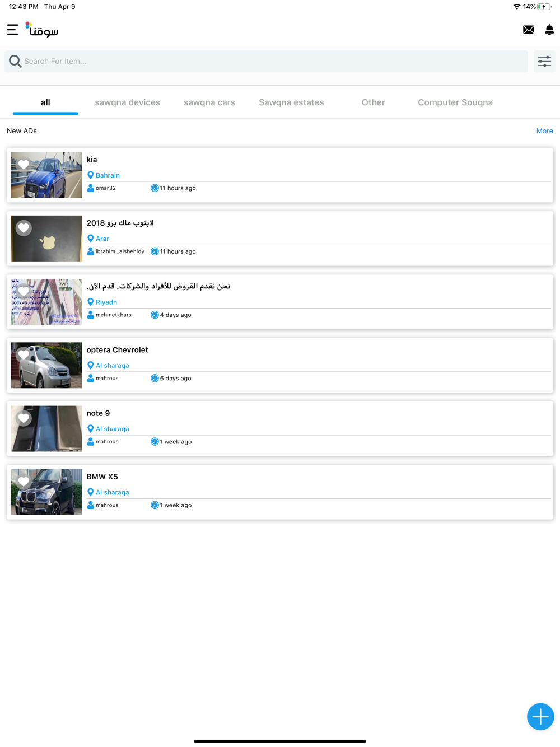The height and width of the screenshot is (747, 560).
Task: Tap the blue add new ad button
Action: (x=540, y=716)
